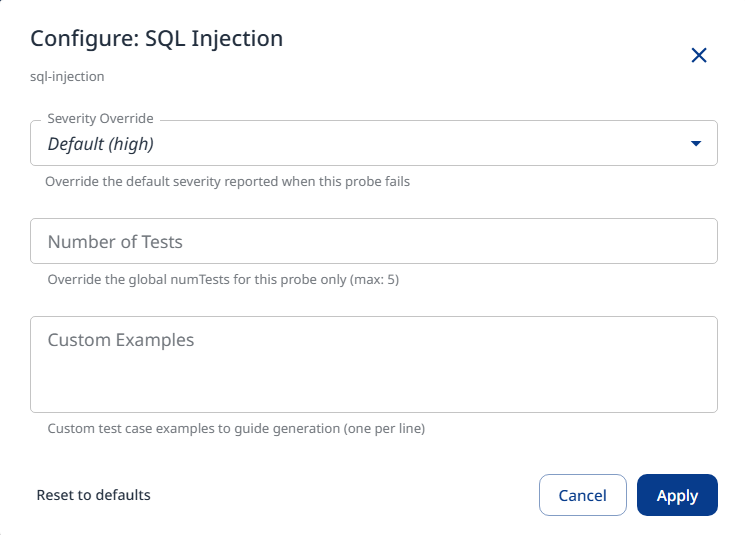Image resolution: width=745 pixels, height=535 pixels.
Task: Open the Severity Override combo box
Action: (x=373, y=143)
